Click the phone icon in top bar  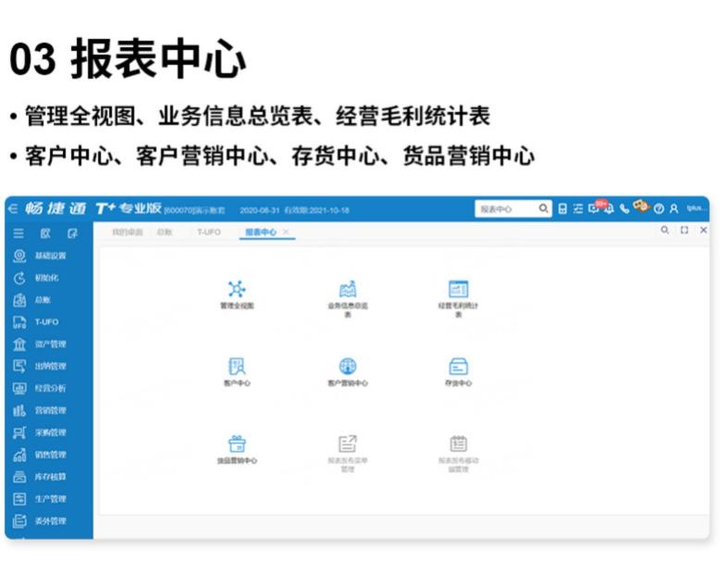624,208
